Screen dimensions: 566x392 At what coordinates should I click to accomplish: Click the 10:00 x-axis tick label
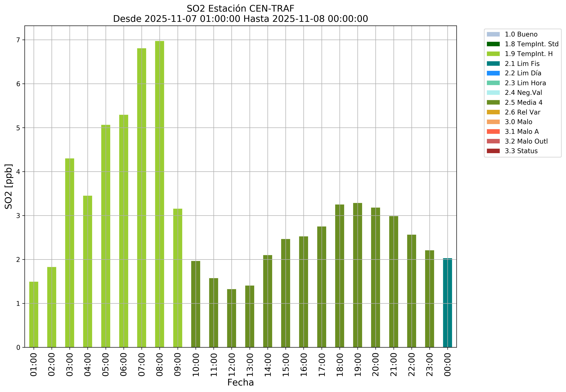click(x=196, y=365)
